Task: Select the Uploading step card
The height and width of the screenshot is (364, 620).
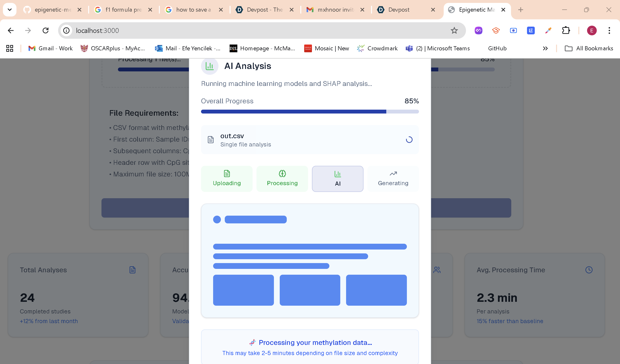Action: (227, 179)
